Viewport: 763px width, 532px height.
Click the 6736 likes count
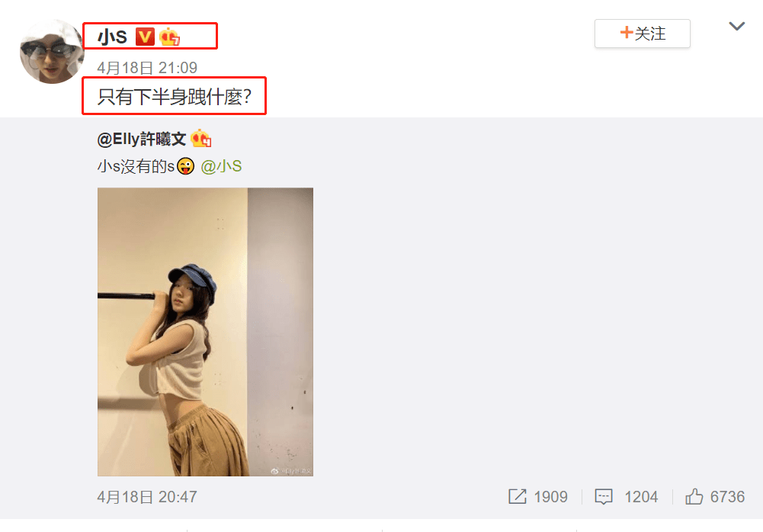tap(727, 497)
